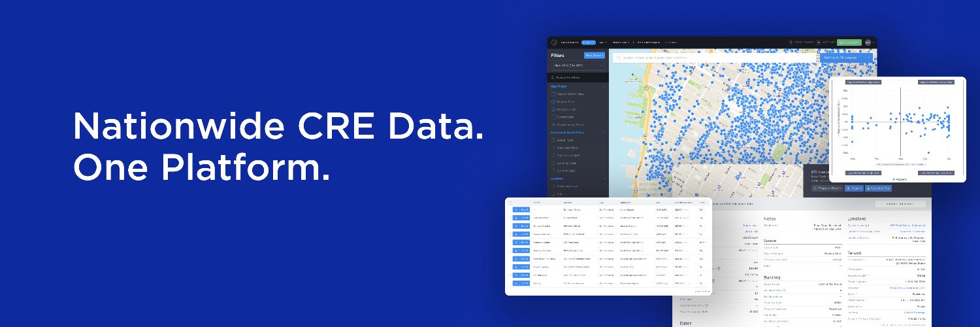
Task: Click the magnifier icon in the map search bar
Action: [618, 58]
